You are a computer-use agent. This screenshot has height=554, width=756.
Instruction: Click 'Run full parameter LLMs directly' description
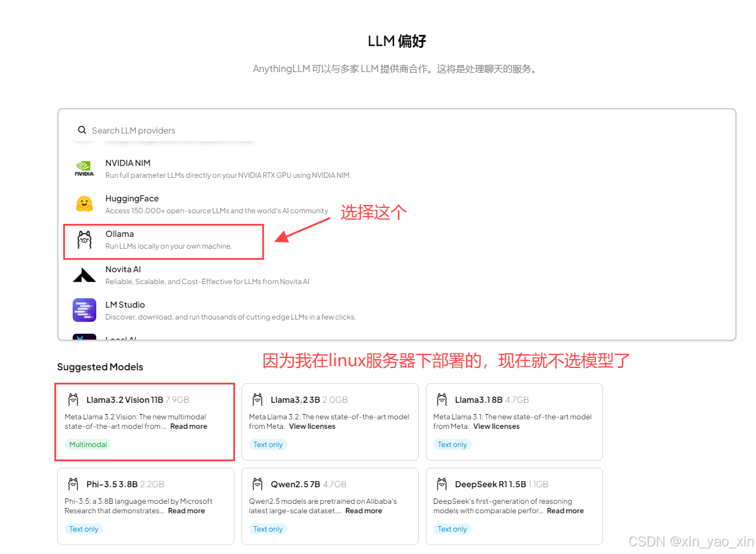(229, 175)
